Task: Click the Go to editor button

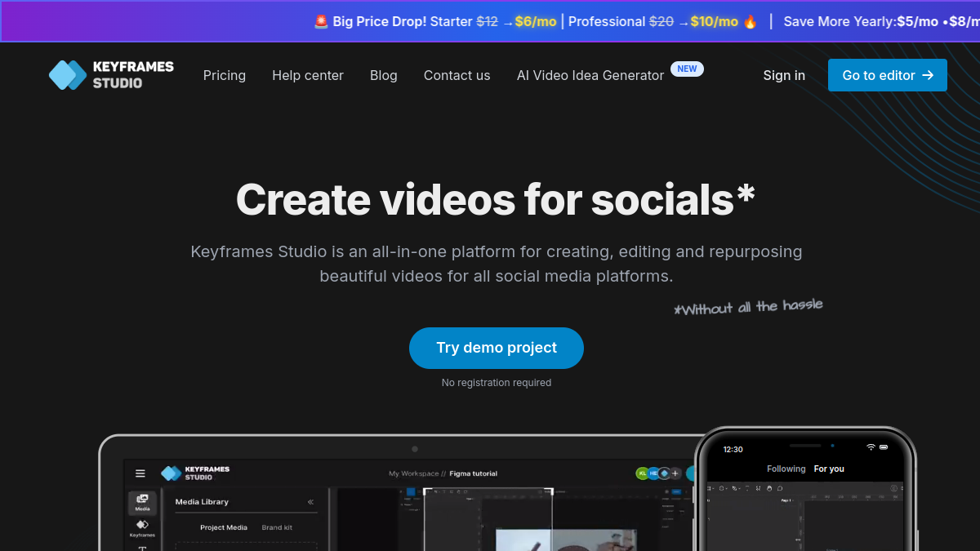Action: click(888, 75)
